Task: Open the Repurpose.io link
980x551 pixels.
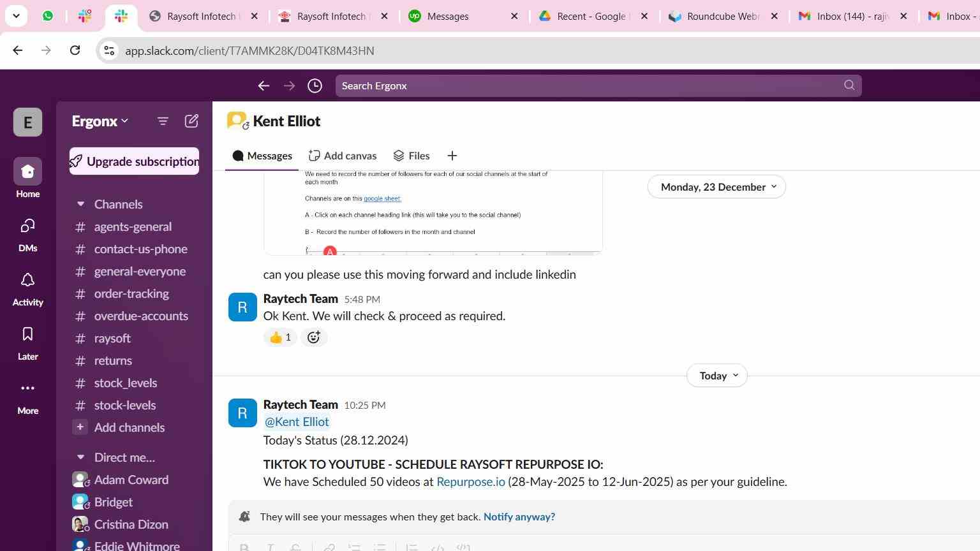Action: click(471, 481)
